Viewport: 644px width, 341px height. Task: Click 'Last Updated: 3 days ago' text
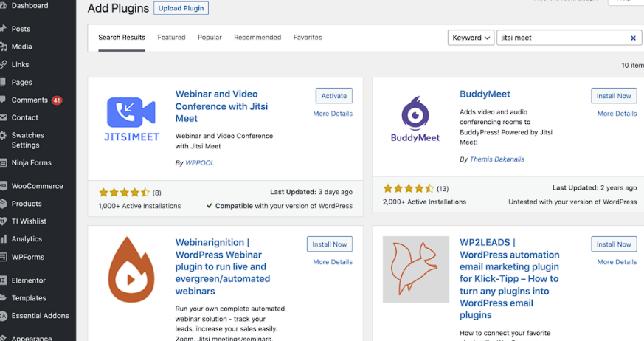(311, 192)
